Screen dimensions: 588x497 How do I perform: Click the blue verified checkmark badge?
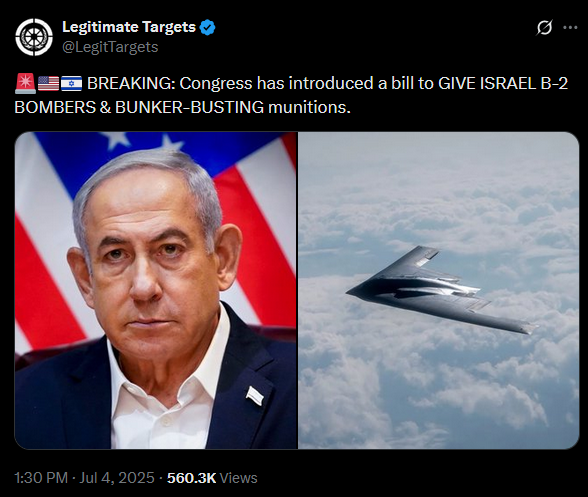(207, 28)
